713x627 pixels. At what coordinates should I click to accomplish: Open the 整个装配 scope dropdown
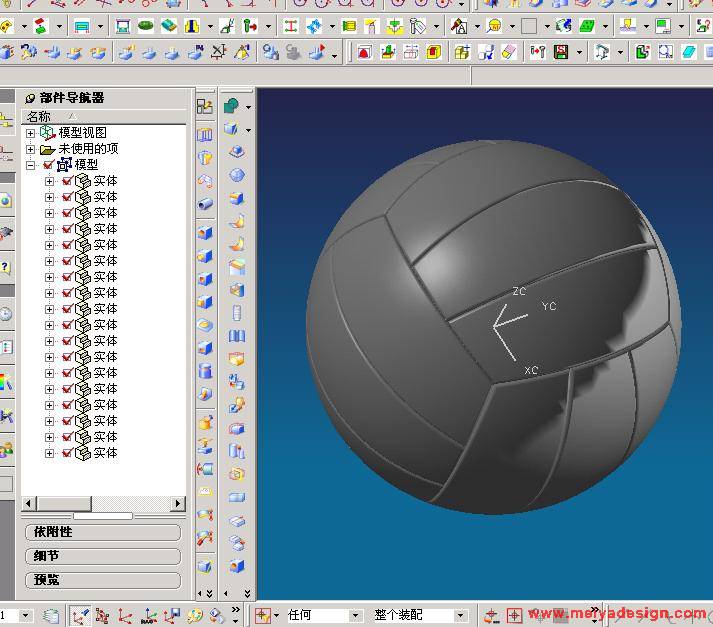click(x=460, y=615)
